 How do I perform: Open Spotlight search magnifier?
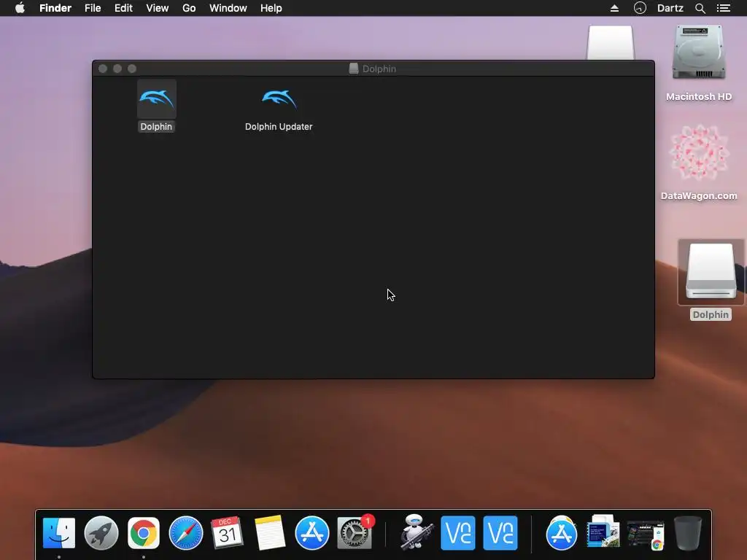point(700,8)
